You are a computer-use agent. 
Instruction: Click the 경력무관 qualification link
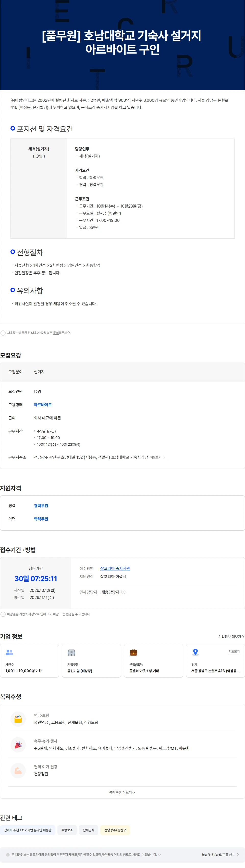41,506
